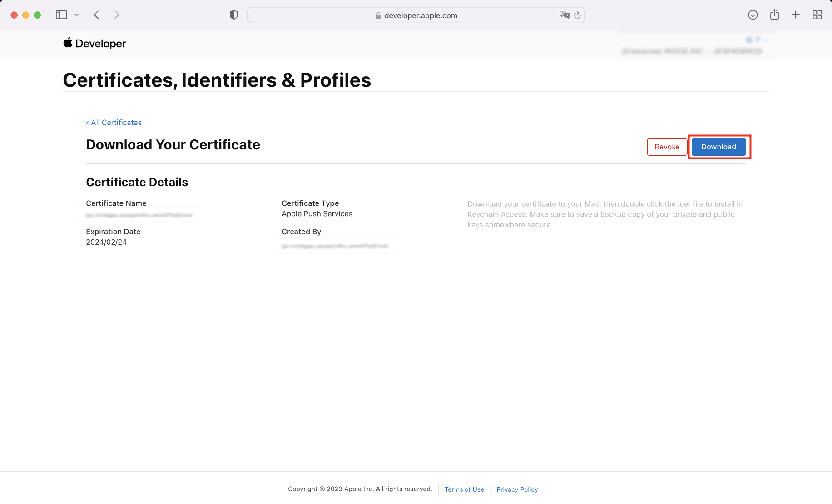Toggle the Safari sidebar icon

click(x=61, y=15)
